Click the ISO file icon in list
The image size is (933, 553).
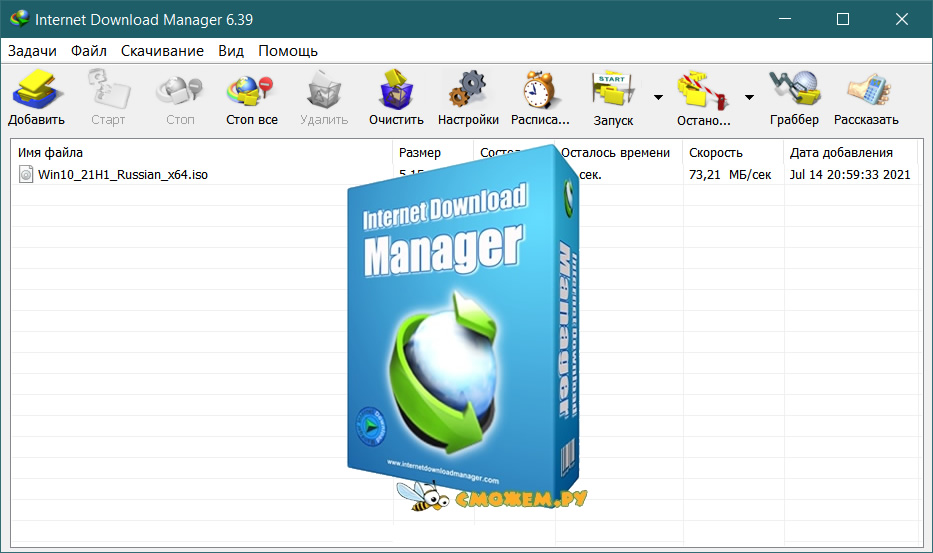tap(26, 174)
